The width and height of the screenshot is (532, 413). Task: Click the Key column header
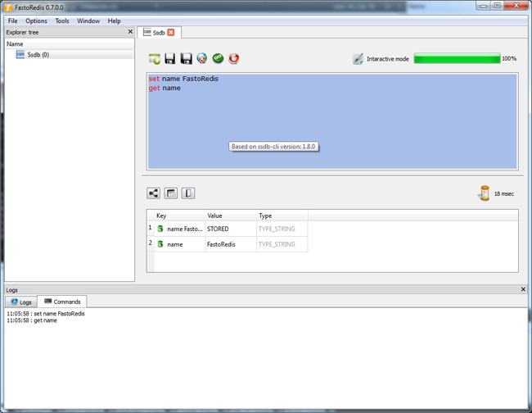pos(180,216)
